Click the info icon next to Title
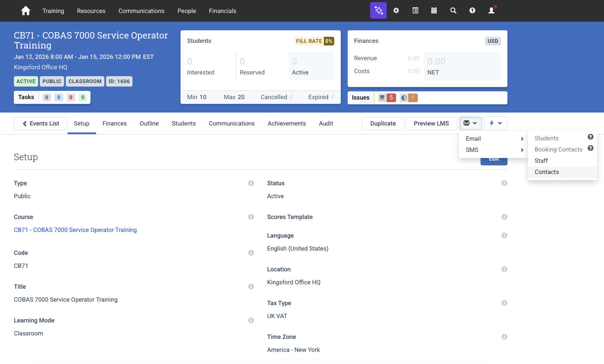The width and height of the screenshot is (604, 364). pyautogui.click(x=251, y=287)
